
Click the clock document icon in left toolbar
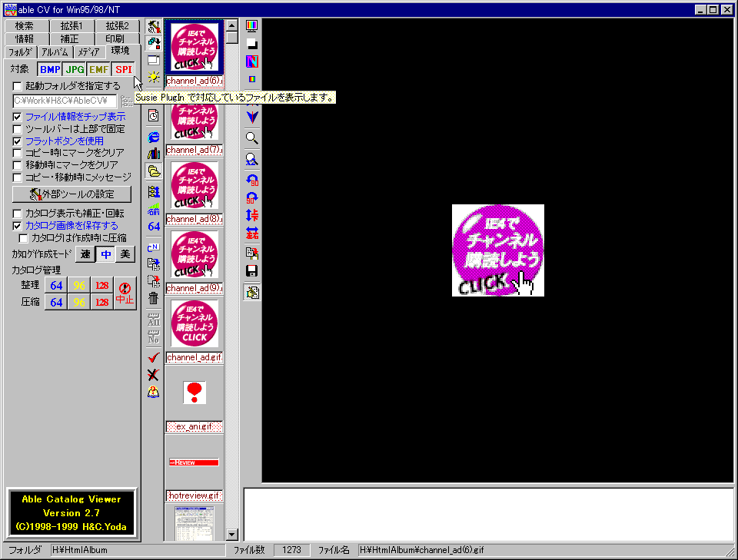coord(154,116)
